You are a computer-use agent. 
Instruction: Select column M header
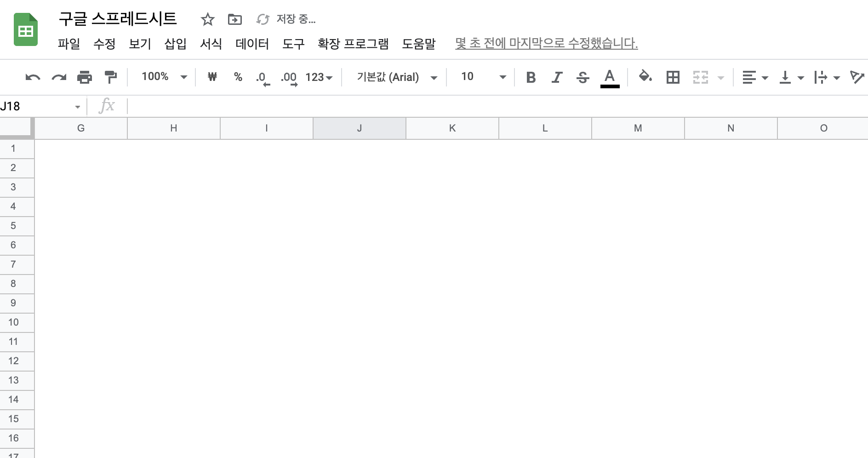pyautogui.click(x=638, y=128)
